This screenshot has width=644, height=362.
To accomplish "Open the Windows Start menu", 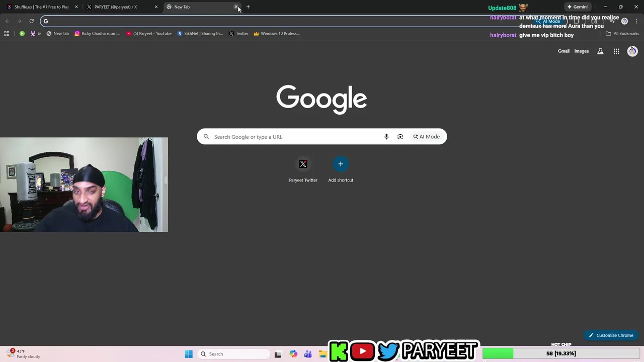I will click(x=189, y=354).
